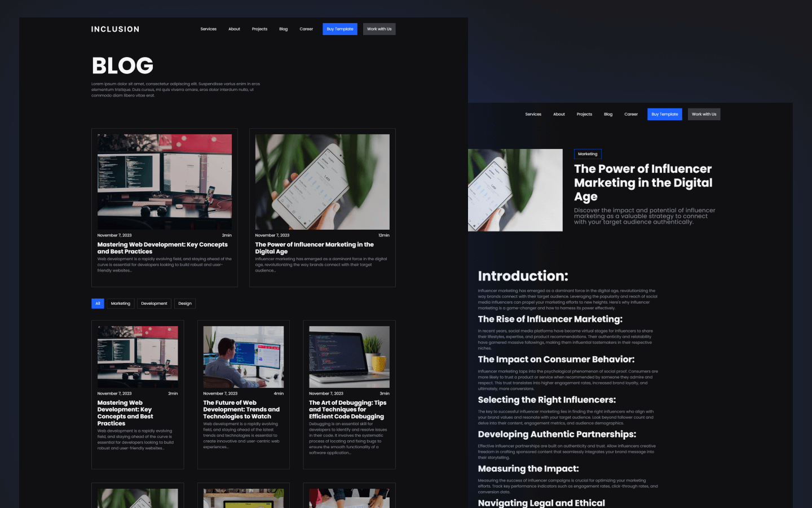Image resolution: width=812 pixels, height=508 pixels.
Task: Switch to the Blog tab
Action: click(284, 29)
